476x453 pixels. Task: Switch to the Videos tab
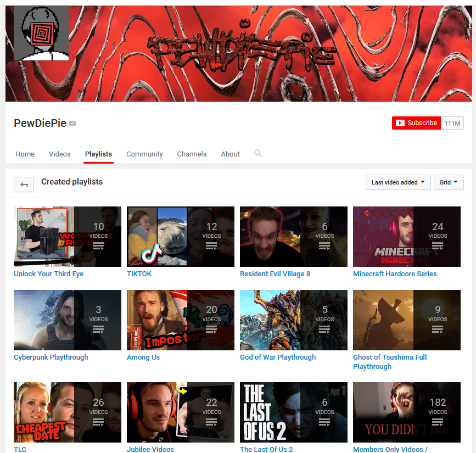pyautogui.click(x=59, y=154)
